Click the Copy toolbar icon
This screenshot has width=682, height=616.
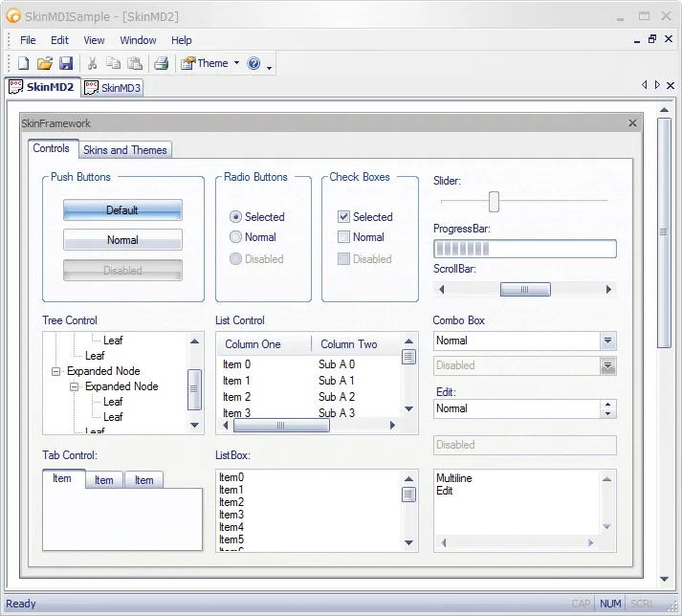click(x=114, y=63)
